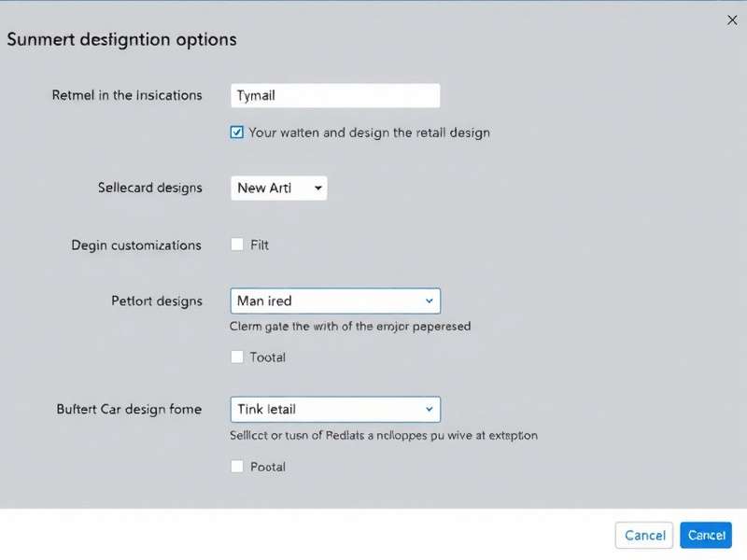Image resolution: width=747 pixels, height=560 pixels.
Task: Check the "Tootal" checkbox
Action: tap(237, 357)
